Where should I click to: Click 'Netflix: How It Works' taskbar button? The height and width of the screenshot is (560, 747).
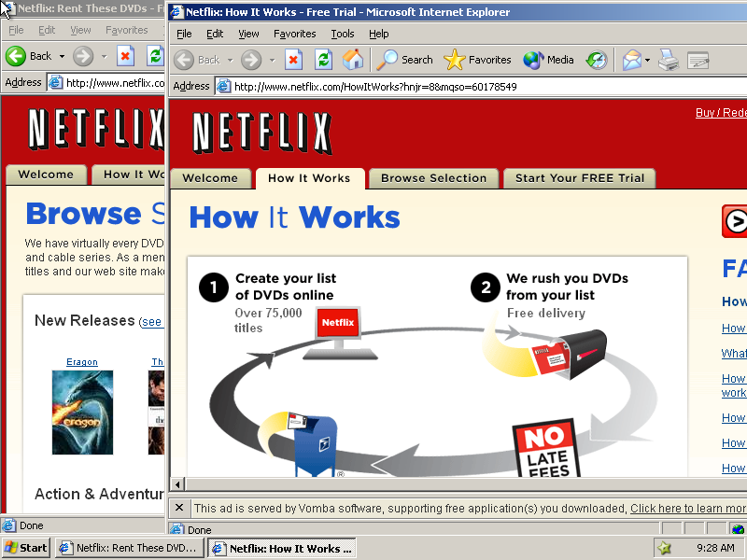(282, 549)
